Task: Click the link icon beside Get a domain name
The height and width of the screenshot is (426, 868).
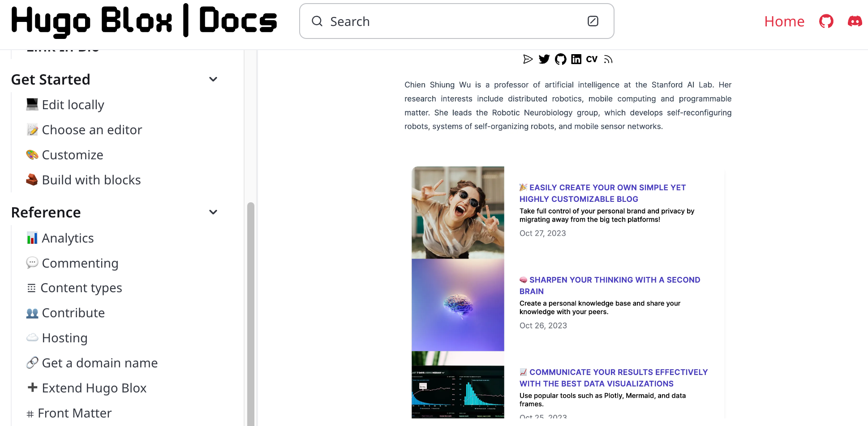Action: click(32, 363)
